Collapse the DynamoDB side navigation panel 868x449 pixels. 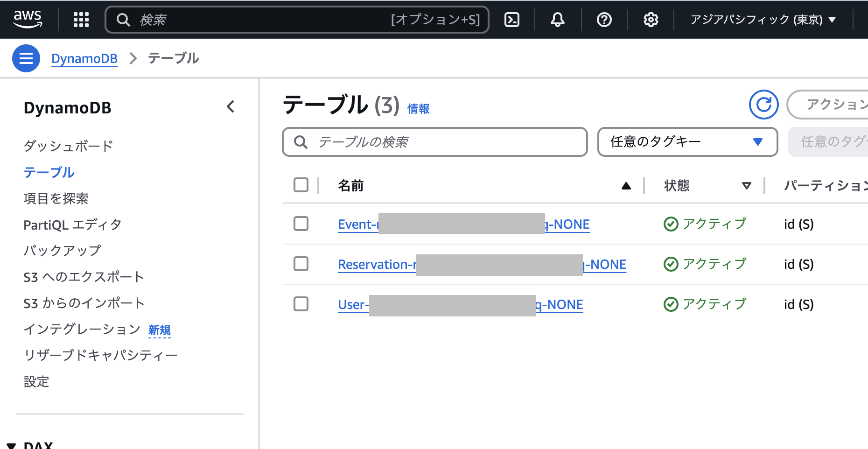tap(231, 107)
